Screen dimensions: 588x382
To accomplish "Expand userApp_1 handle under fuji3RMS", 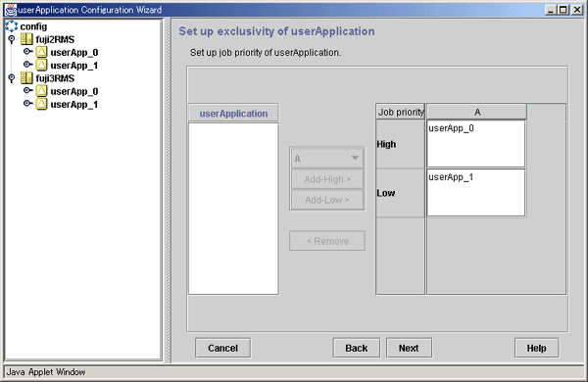I will (x=27, y=103).
